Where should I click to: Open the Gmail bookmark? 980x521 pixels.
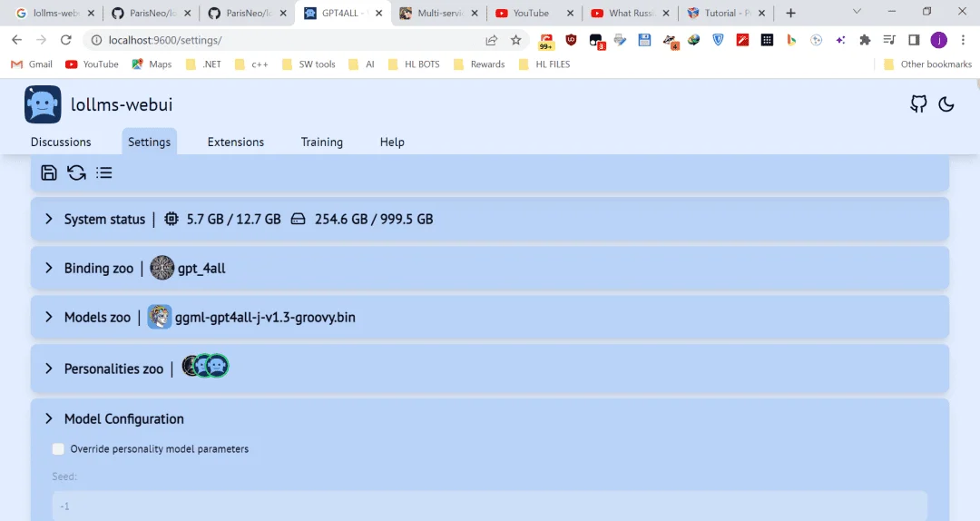coord(32,64)
